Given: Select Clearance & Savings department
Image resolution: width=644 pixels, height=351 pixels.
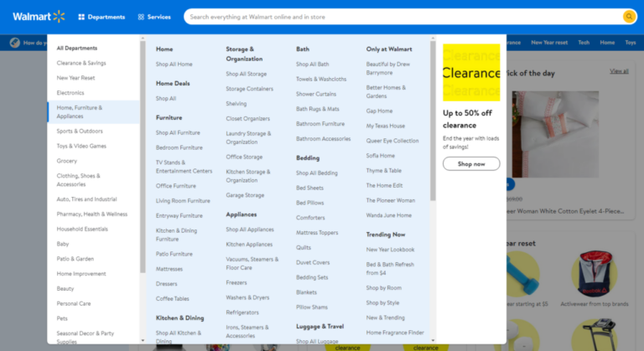Looking at the screenshot, I should 81,63.
